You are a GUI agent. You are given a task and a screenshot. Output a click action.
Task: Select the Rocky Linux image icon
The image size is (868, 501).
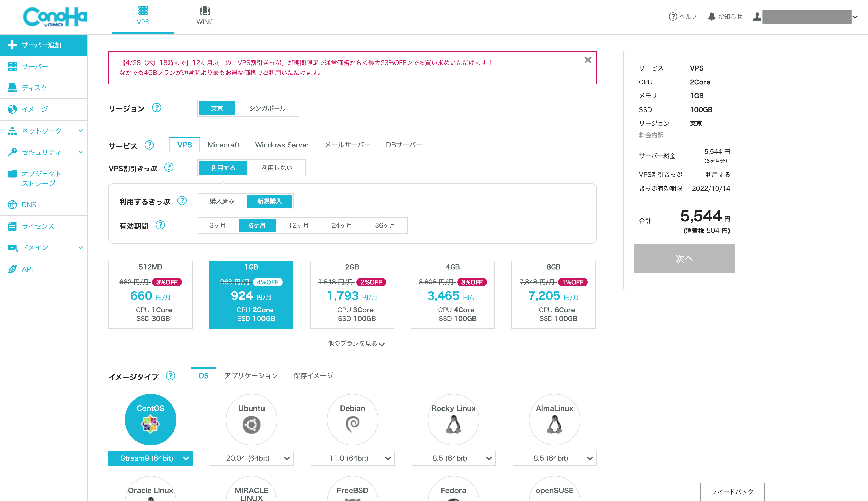(x=454, y=419)
